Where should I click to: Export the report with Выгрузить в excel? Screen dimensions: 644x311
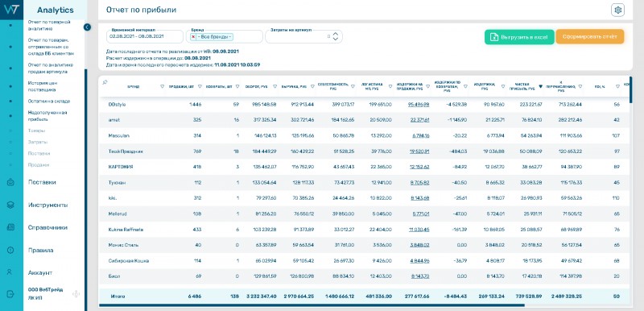tap(519, 37)
